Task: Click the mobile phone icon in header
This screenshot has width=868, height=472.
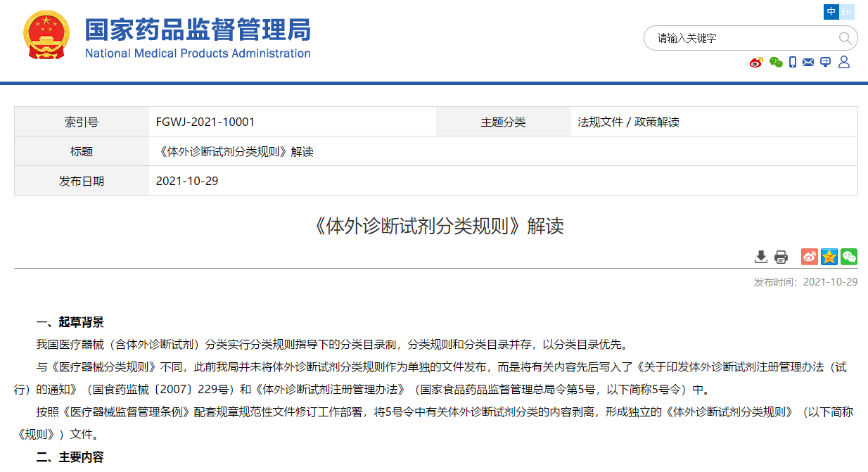Action: tap(793, 63)
